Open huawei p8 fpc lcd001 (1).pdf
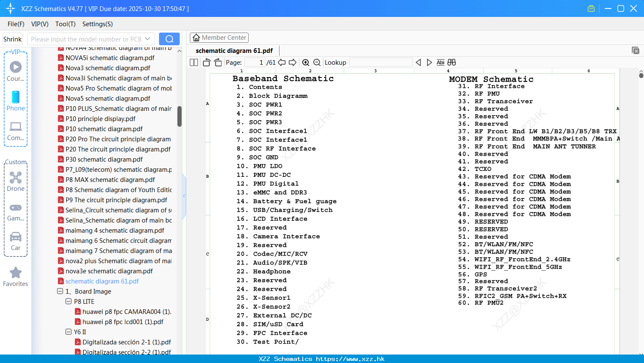This screenshot has height=363, width=644. (123, 322)
